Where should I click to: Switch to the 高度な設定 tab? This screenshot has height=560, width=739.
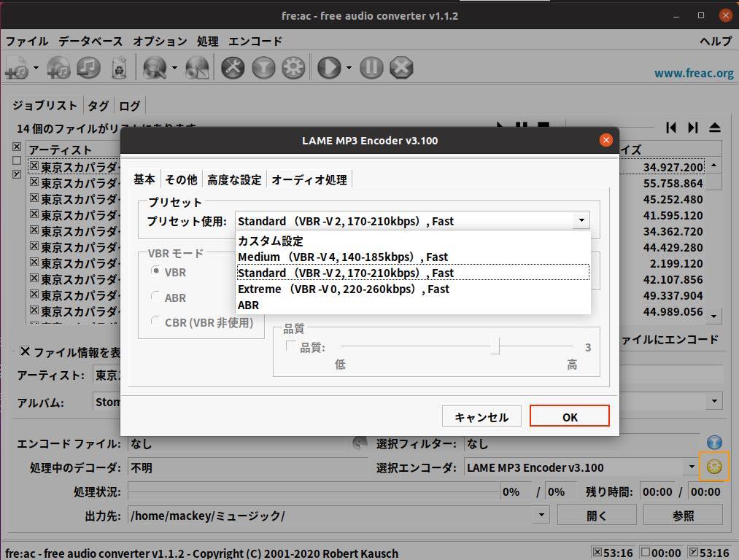coord(234,179)
